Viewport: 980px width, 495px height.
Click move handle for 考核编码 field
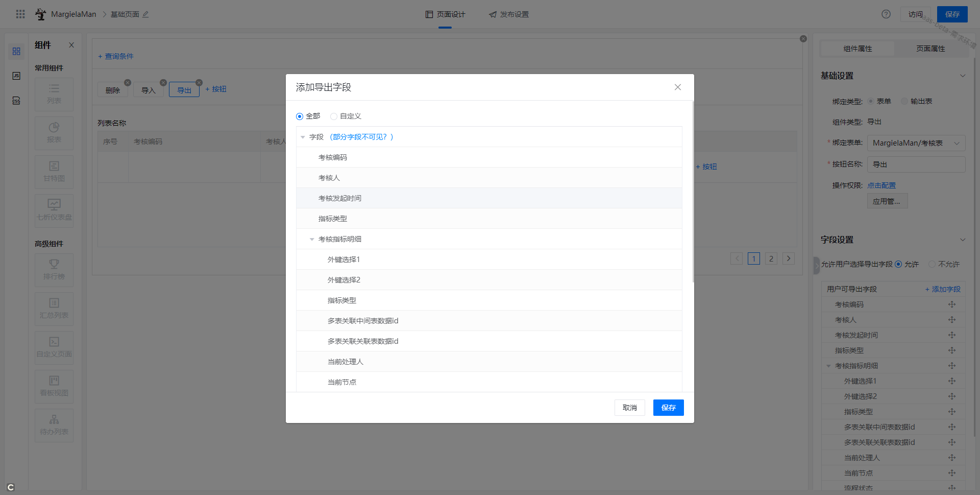(x=952, y=304)
